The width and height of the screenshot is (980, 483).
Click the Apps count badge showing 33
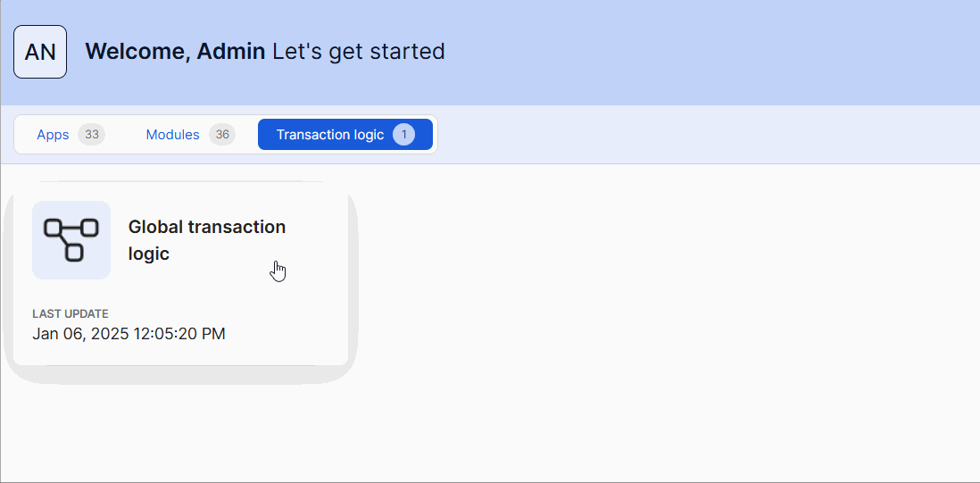(91, 135)
